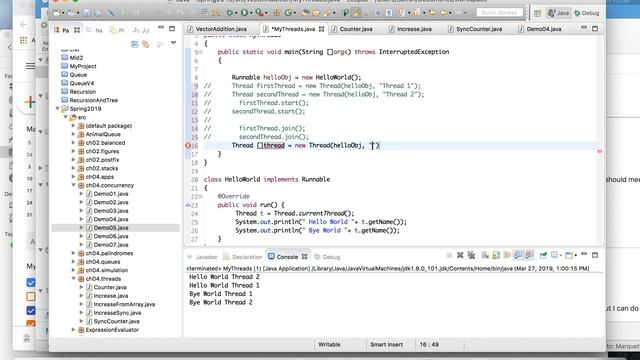The width and height of the screenshot is (640, 360).
Task: Click 'Writable' in the status bar
Action: coord(329,344)
